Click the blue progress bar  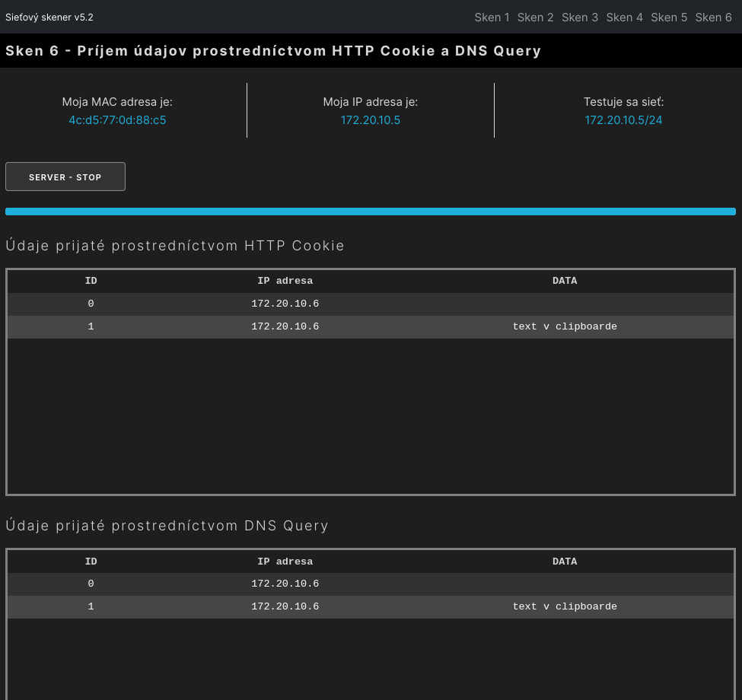[371, 212]
